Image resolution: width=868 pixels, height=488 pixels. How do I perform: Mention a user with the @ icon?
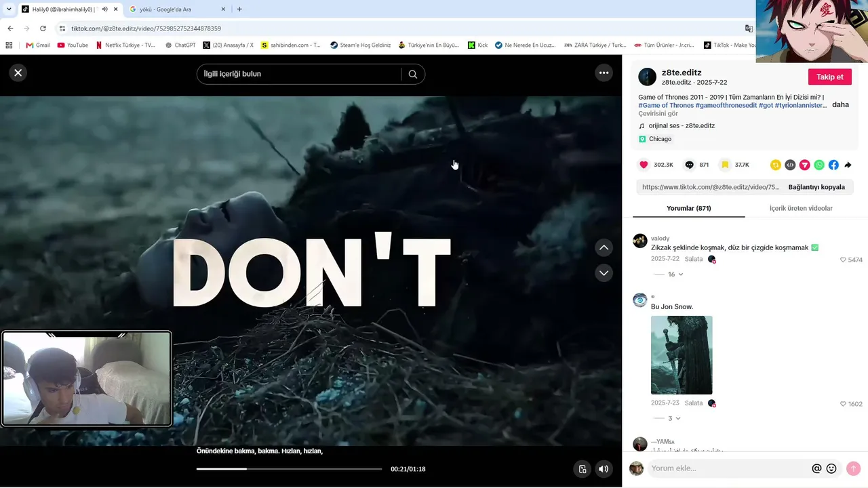click(x=816, y=468)
